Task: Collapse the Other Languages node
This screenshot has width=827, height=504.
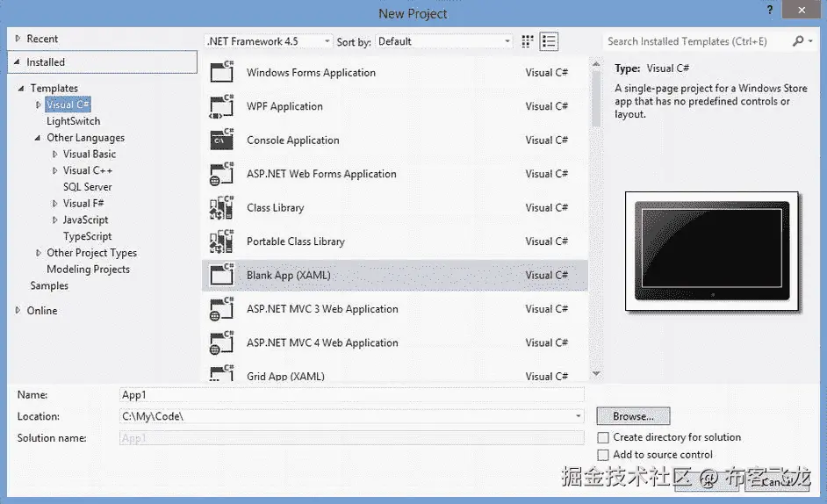Action: (38, 138)
